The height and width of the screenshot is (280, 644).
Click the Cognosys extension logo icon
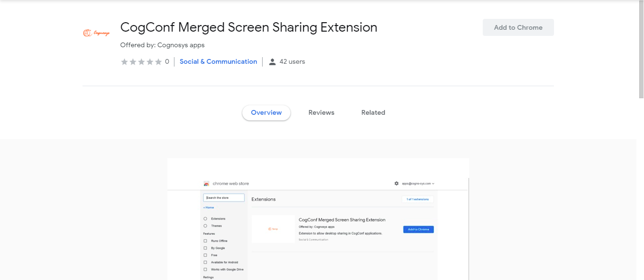pyautogui.click(x=96, y=33)
